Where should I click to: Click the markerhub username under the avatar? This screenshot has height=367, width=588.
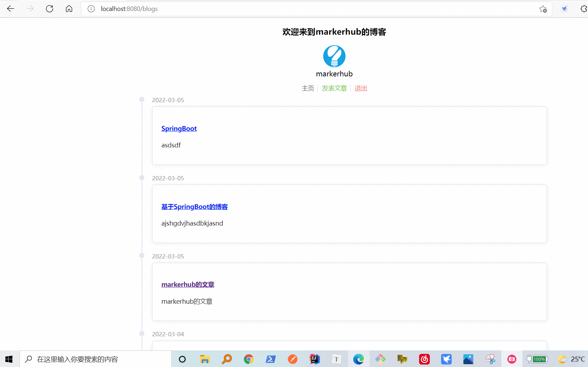334,74
